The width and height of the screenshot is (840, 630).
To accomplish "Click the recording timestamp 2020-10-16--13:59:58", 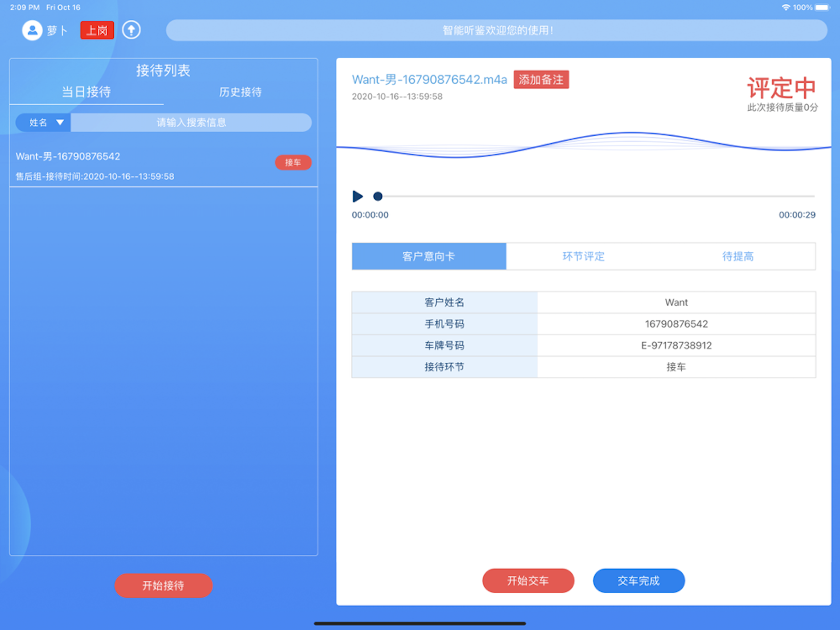I will pyautogui.click(x=397, y=97).
